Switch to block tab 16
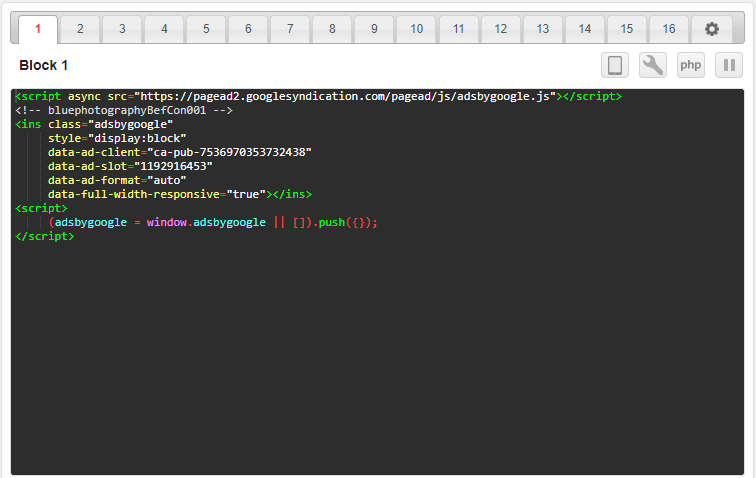The width and height of the screenshot is (756, 478). [x=669, y=29]
